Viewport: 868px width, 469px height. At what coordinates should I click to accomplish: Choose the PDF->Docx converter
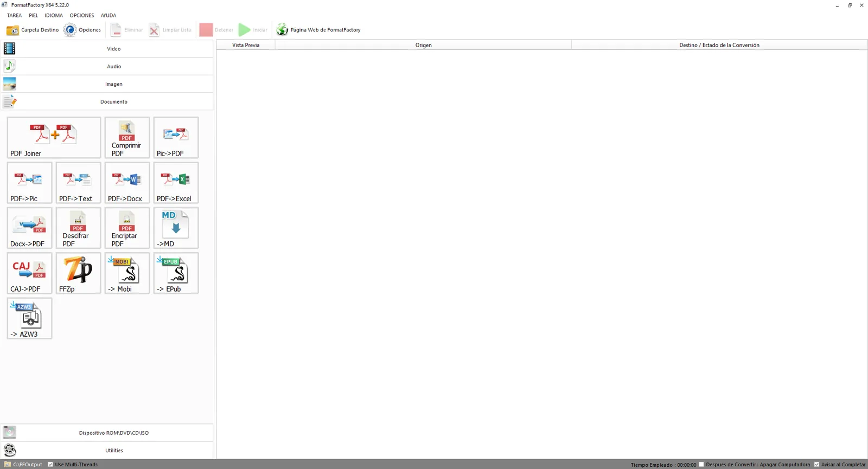127,183
